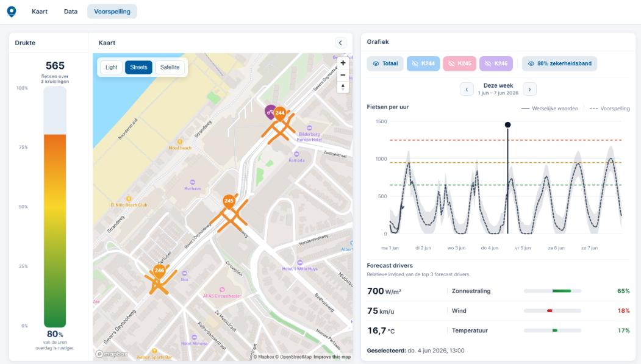
Task: Open the Data tab
Action: point(71,12)
